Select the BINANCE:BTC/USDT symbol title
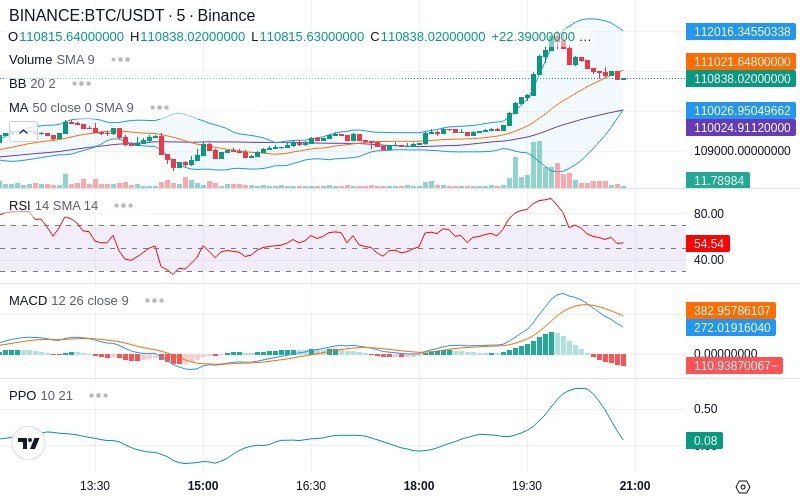 coord(132,15)
